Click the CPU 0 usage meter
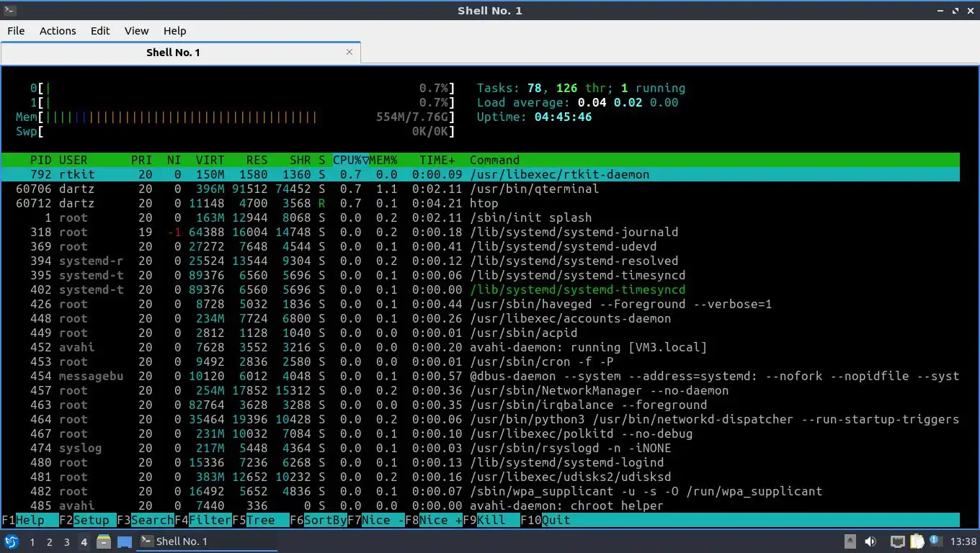Screen dimensions: 980x553 (x=243, y=88)
